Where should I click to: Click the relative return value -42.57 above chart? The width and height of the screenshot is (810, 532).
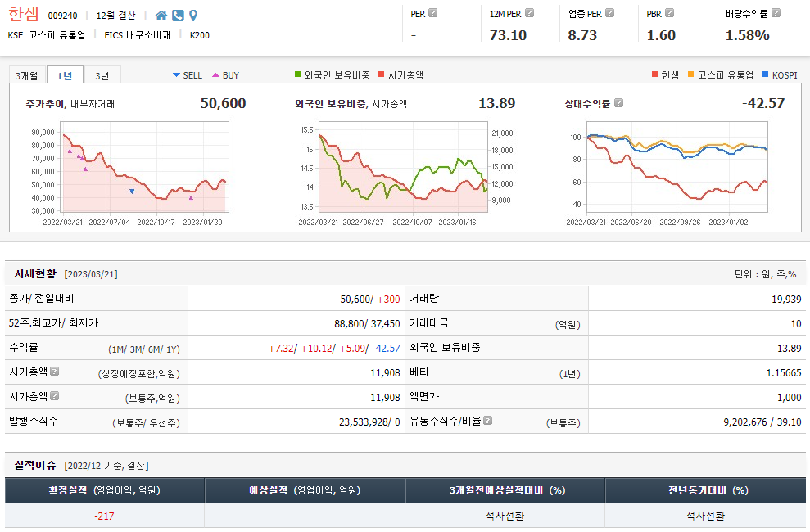(x=763, y=103)
